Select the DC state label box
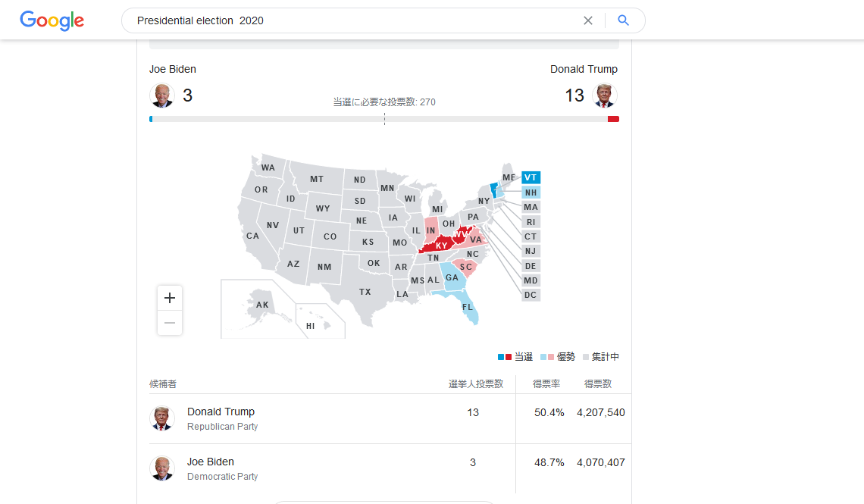Viewport: 864px width, 504px height. click(x=531, y=295)
